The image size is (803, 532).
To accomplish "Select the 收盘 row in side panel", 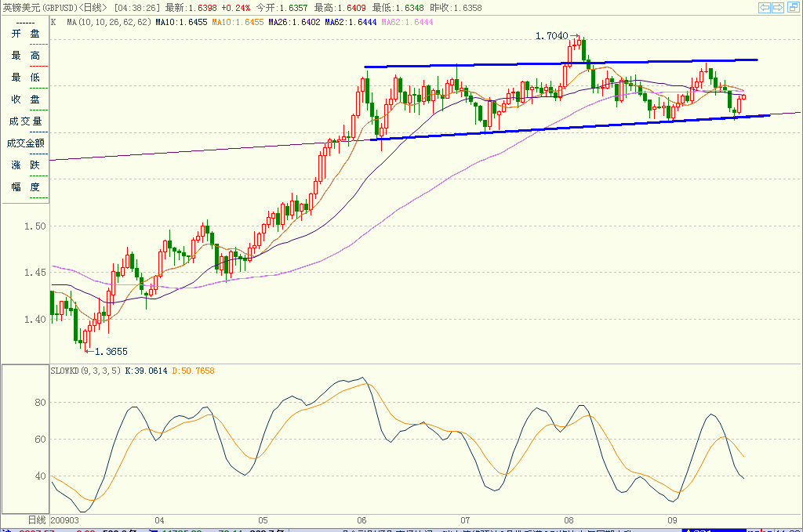I will pyautogui.click(x=26, y=100).
